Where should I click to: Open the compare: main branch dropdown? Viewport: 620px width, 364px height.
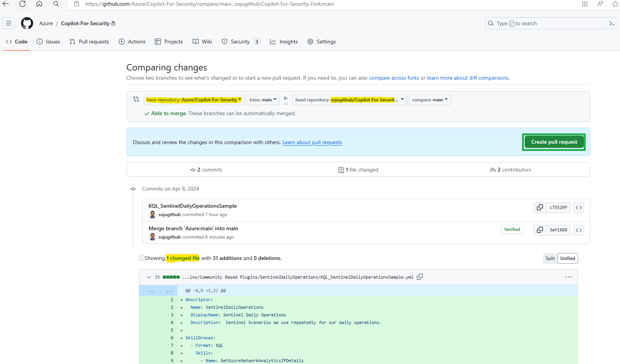click(x=430, y=100)
